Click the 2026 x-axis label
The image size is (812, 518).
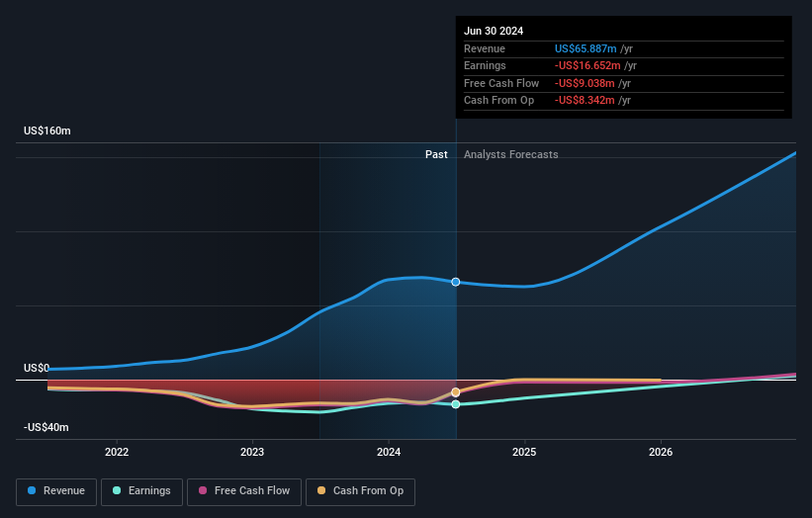[661, 452]
